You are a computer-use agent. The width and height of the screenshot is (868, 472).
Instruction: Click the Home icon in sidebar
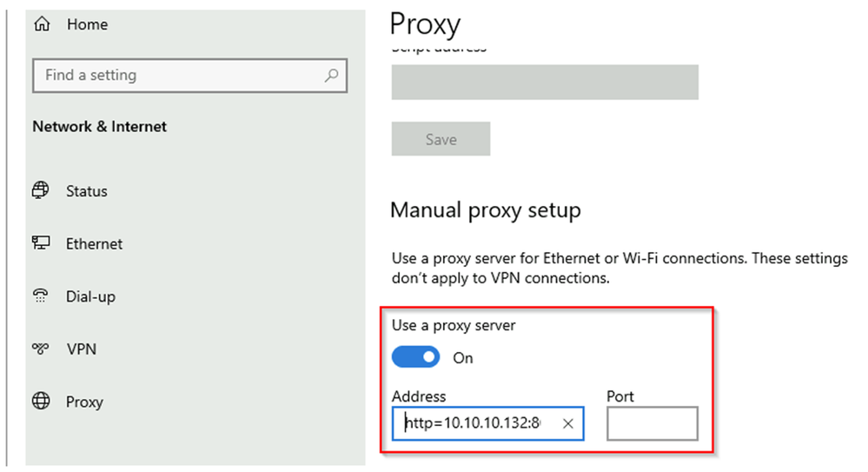pyautogui.click(x=42, y=23)
